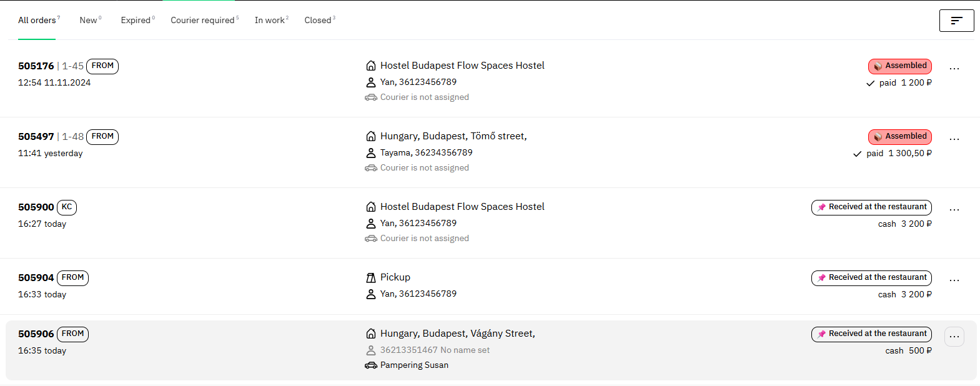980x386 pixels.
Task: Open the filter/sort icon button
Action: (x=956, y=21)
